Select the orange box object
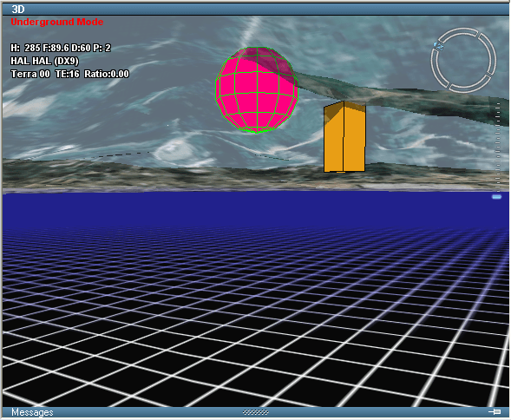The height and width of the screenshot is (420, 511). [x=344, y=136]
